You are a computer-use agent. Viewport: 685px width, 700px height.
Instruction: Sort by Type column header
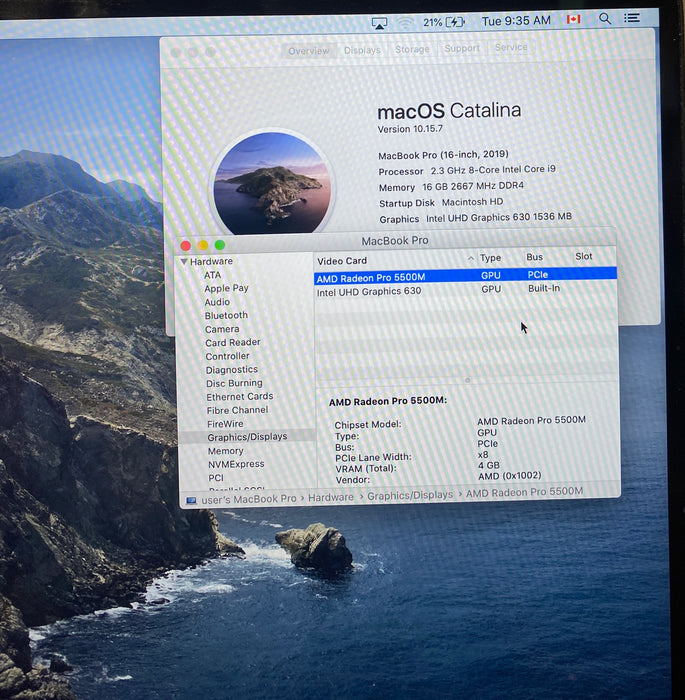coord(490,258)
